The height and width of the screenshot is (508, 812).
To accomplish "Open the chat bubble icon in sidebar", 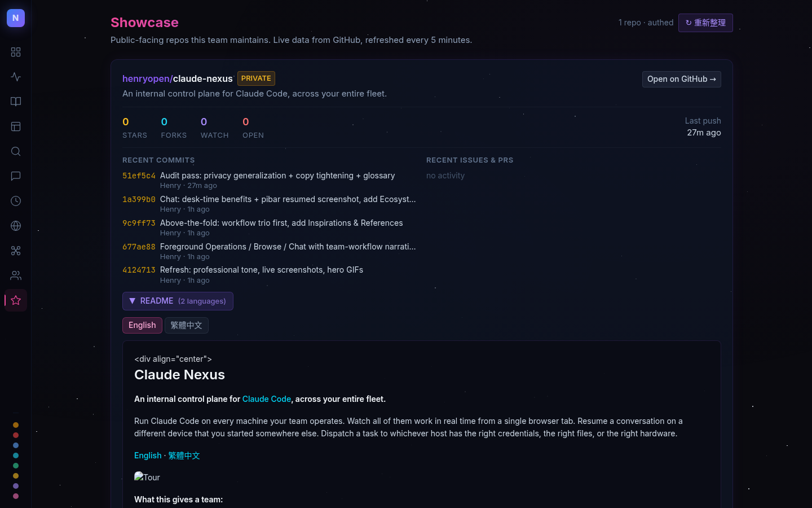I will [16, 176].
